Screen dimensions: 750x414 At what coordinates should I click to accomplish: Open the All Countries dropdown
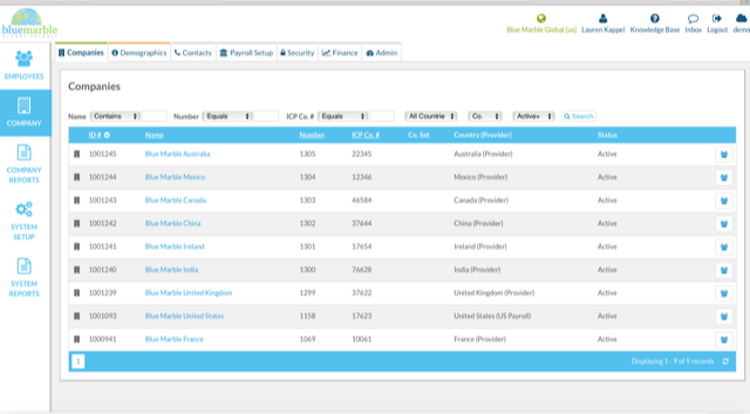(x=431, y=116)
